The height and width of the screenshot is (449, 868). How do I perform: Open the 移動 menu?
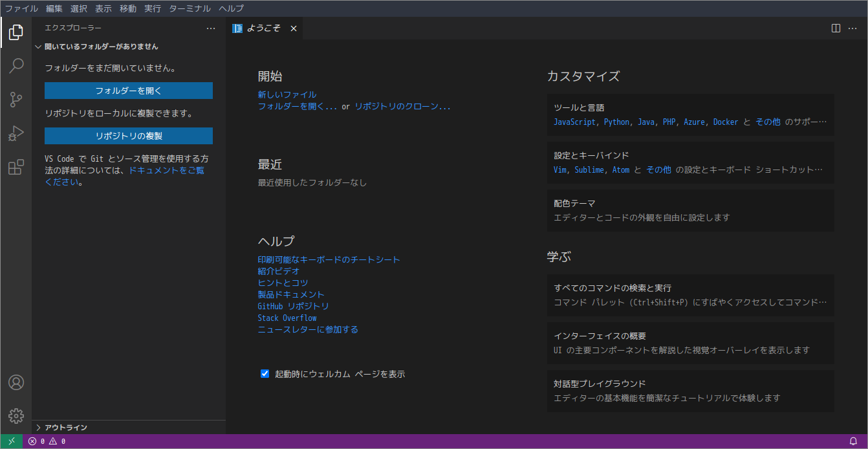(x=128, y=8)
